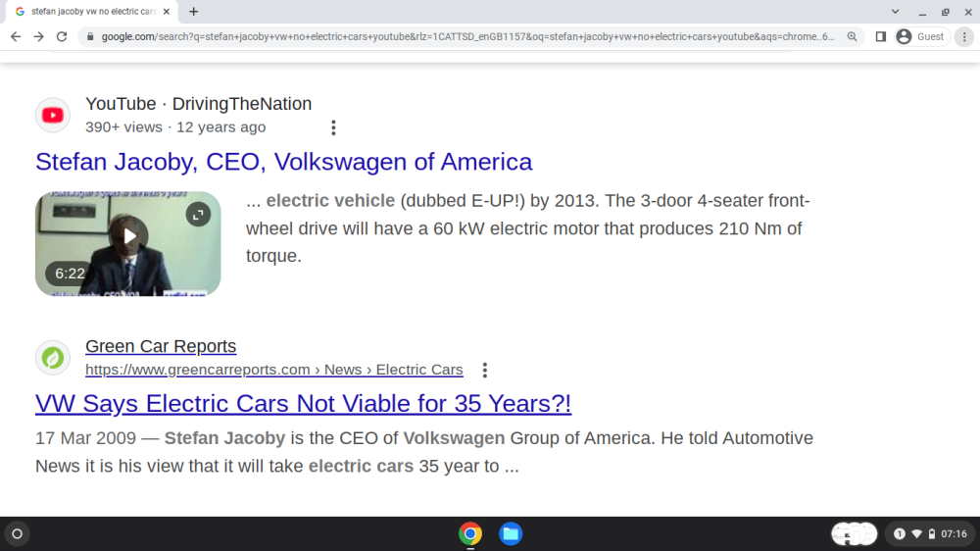Close the stefan jacoby search tab
This screenshot has height=551, width=980.
[x=167, y=11]
